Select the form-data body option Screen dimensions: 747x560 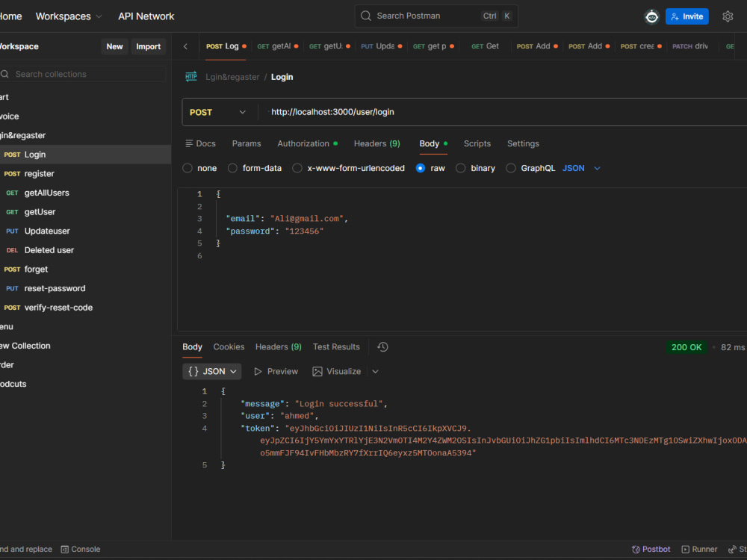click(232, 168)
